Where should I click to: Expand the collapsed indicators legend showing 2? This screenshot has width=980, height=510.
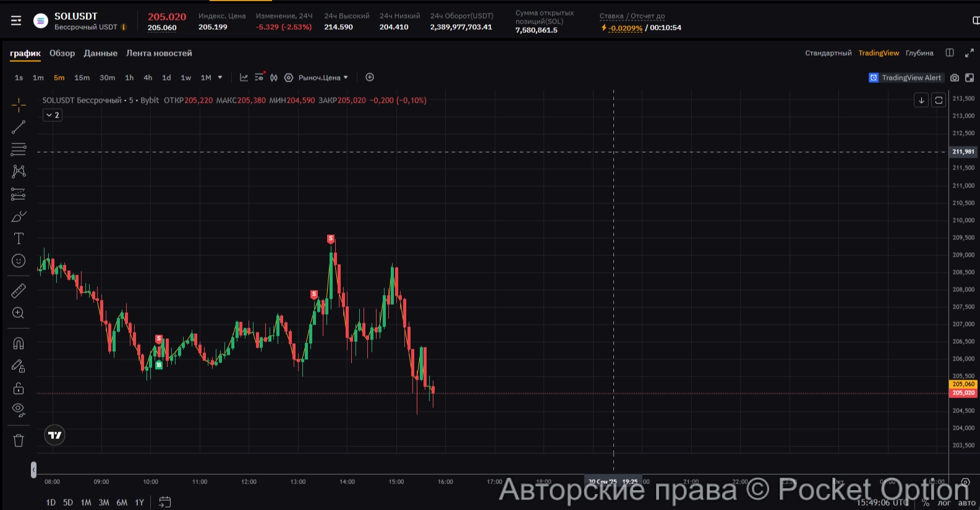tap(53, 115)
